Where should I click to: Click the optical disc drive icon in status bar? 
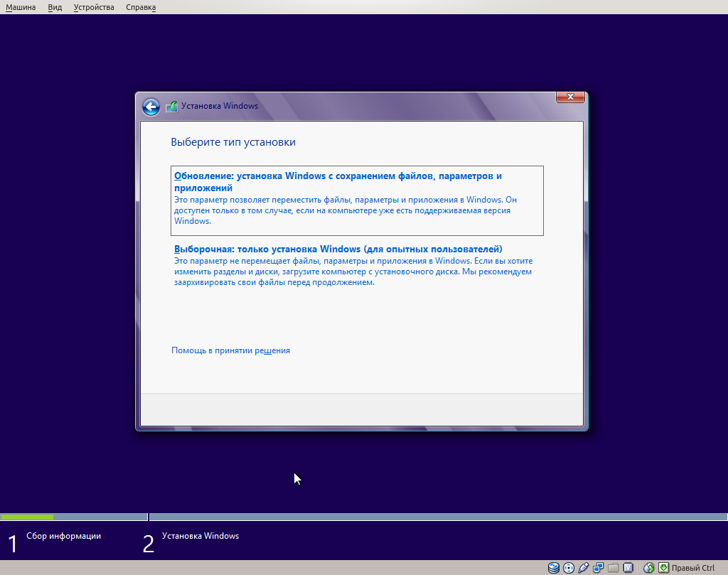(x=568, y=569)
